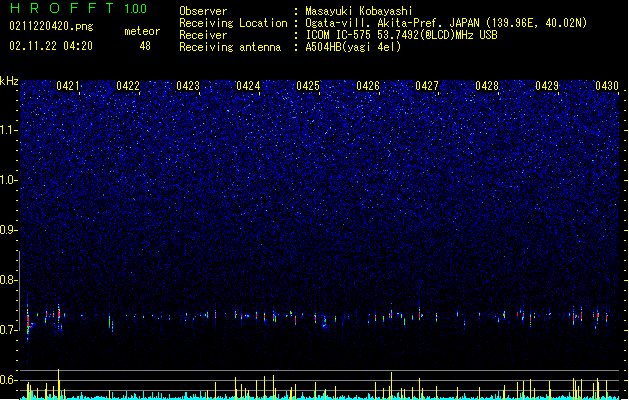Click the A504HB(yagi 4el) antenna text

coord(353,47)
